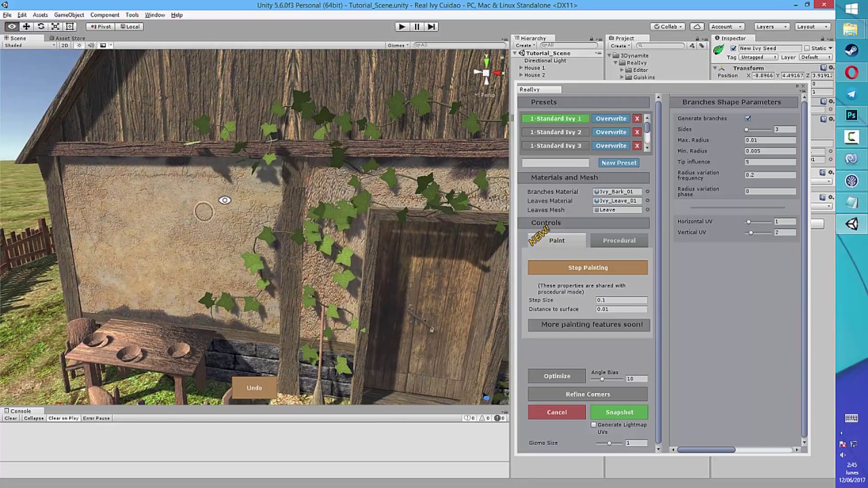The width and height of the screenshot is (868, 488).
Task: Open the Project search by label icon
Action: [701, 45]
